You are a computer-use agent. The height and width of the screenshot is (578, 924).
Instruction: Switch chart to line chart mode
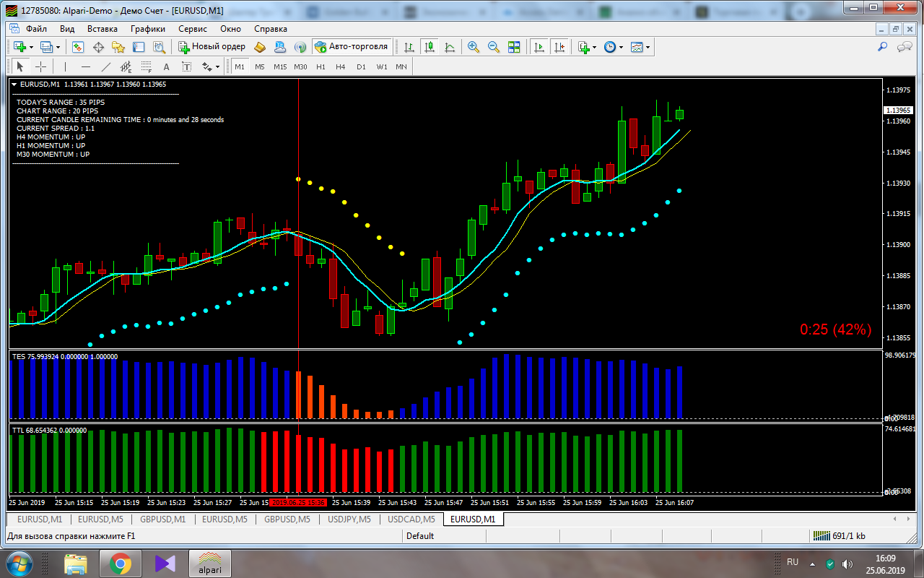click(450, 47)
